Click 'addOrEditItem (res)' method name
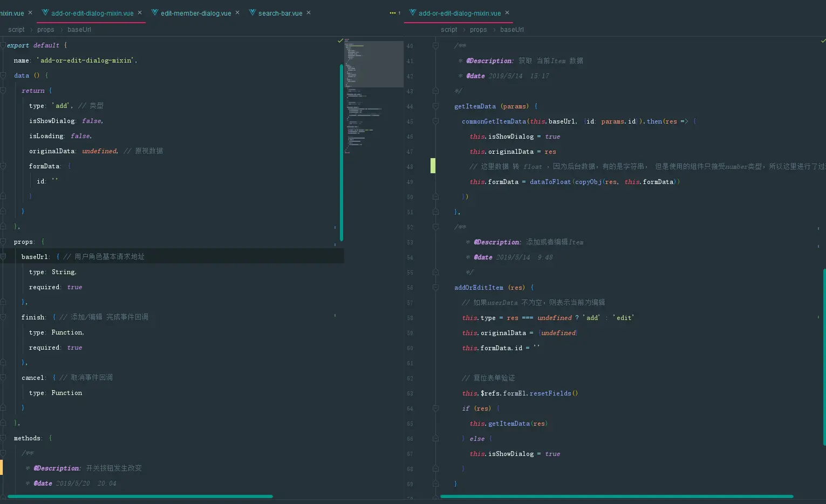Screen dimensions: 826x504 [x=489, y=288]
